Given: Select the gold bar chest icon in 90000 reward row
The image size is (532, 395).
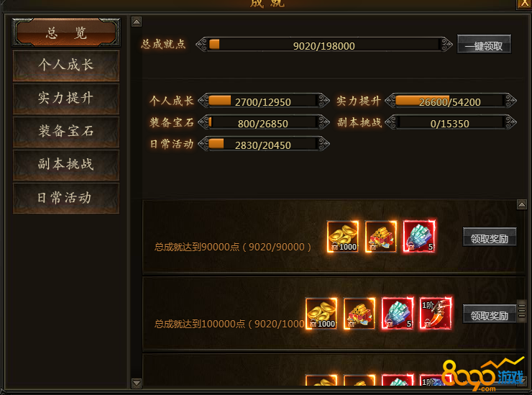Looking at the screenshot, I should click(381, 237).
